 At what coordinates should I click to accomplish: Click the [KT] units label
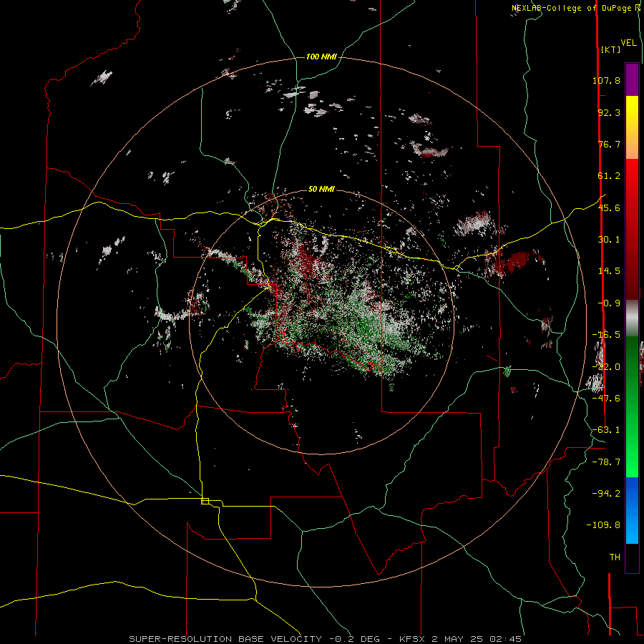click(610, 49)
